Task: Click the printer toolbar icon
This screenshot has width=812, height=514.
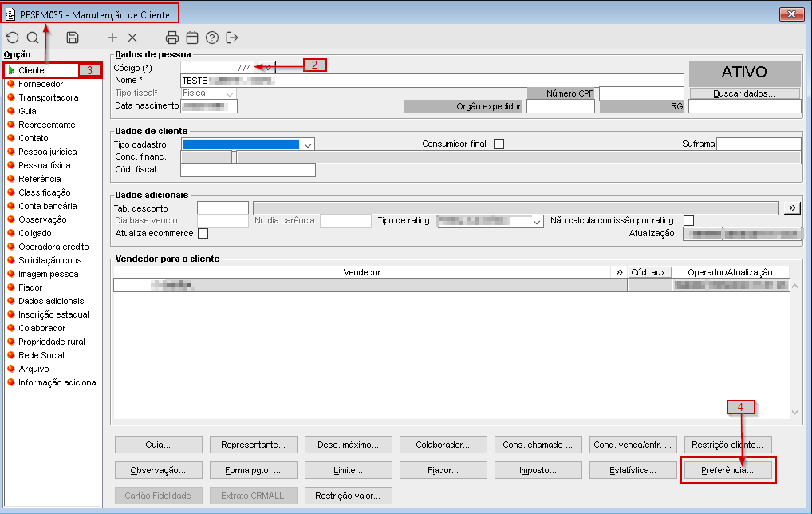Action: tap(172, 38)
